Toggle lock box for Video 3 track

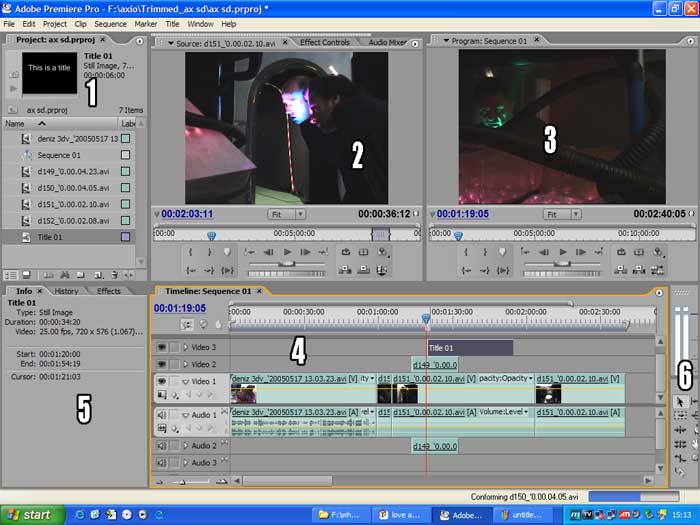click(175, 347)
